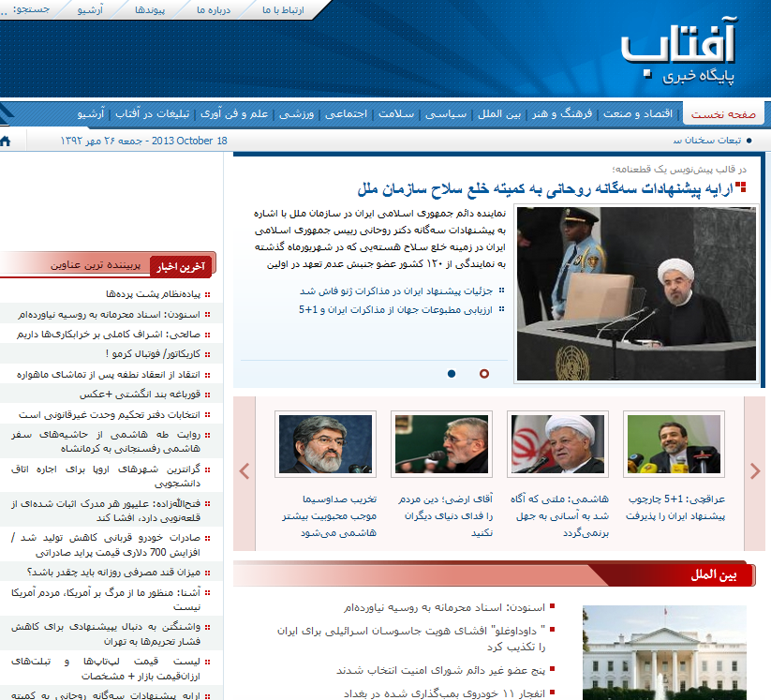Open sidebar item گرانترین شهرهای اروپا
The height and width of the screenshot is (700, 771).
[x=106, y=476]
